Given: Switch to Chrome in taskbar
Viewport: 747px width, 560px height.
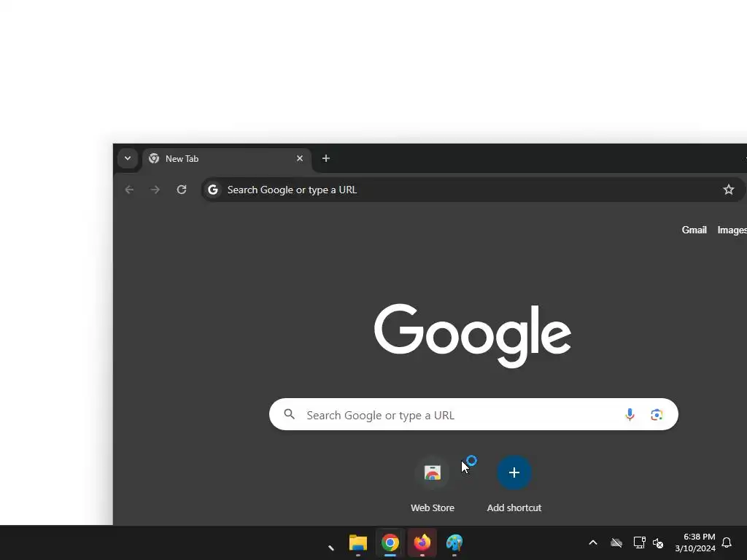Looking at the screenshot, I should [390, 542].
